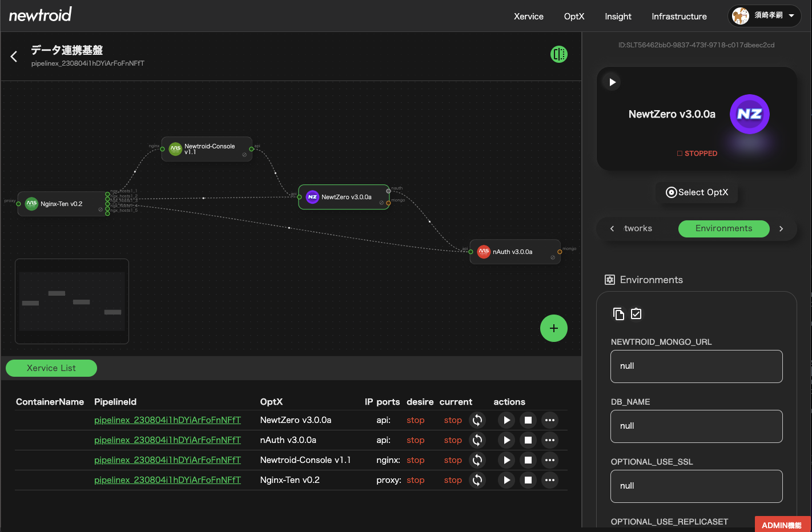Switch to the Environments tab
This screenshot has width=812, height=532.
tap(724, 228)
